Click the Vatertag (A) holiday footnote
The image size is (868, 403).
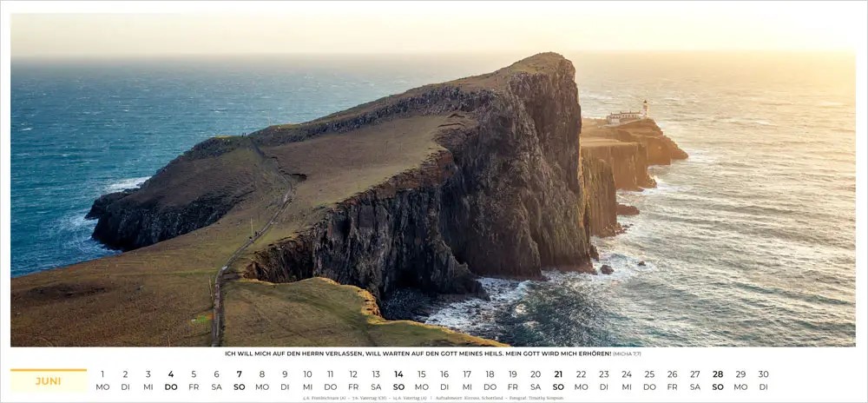pos(410,398)
